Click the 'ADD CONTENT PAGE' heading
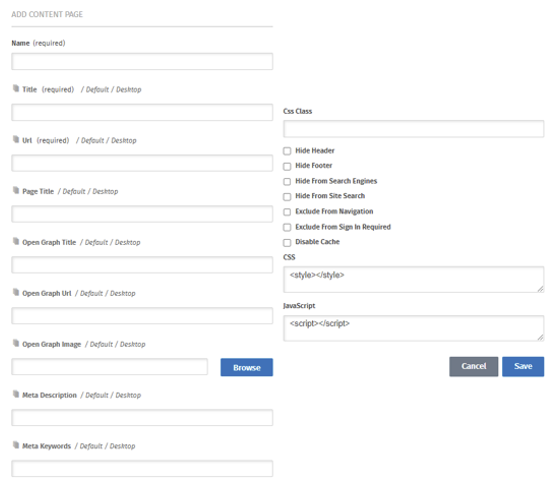The image size is (558, 491). (47, 14)
